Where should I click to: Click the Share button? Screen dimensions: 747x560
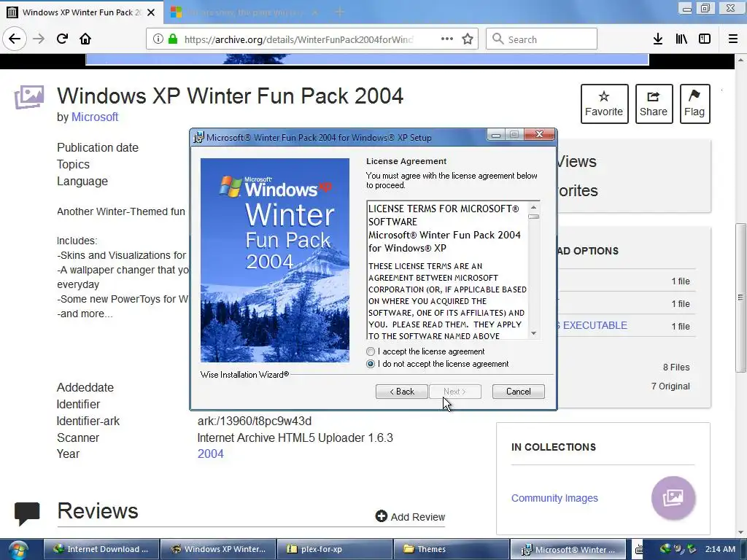[654, 104]
